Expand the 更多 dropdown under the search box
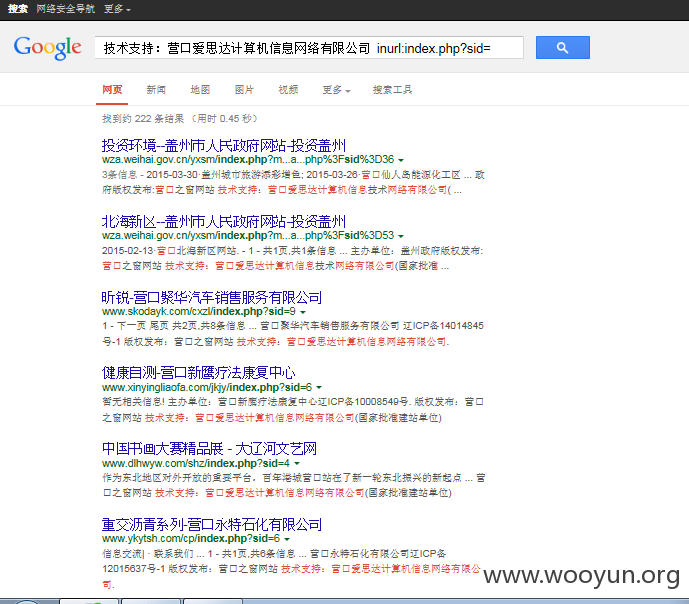The width and height of the screenshot is (689, 604). pos(336,90)
